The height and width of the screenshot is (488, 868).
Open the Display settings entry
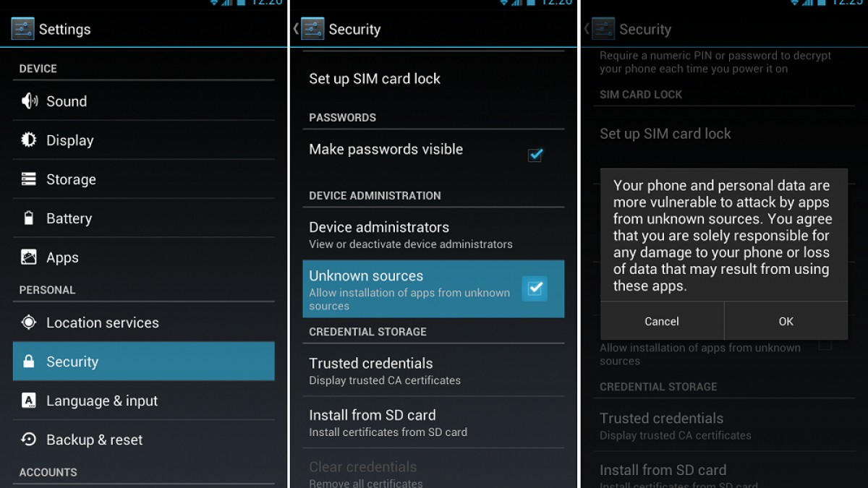point(144,140)
